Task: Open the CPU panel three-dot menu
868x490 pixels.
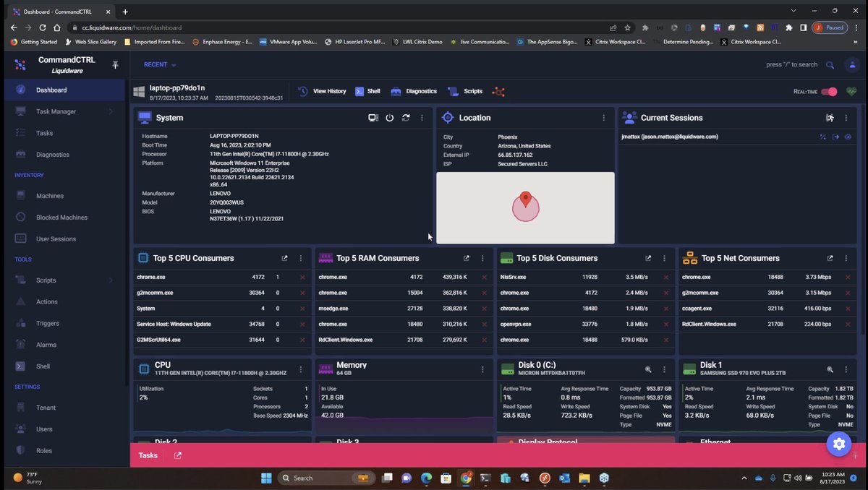Action: [x=301, y=369]
